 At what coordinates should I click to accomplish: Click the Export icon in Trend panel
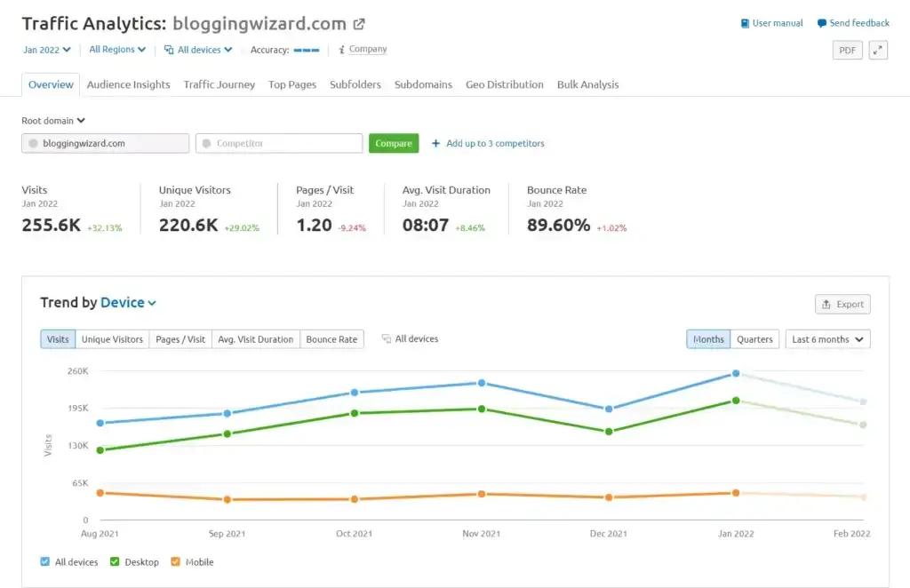[x=827, y=304]
